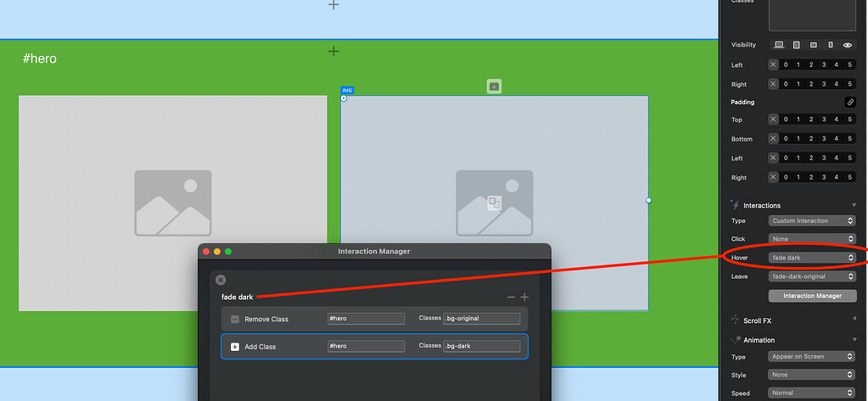Open the Hover dropdown showing fade dark
The image size is (868, 401).
tap(811, 257)
